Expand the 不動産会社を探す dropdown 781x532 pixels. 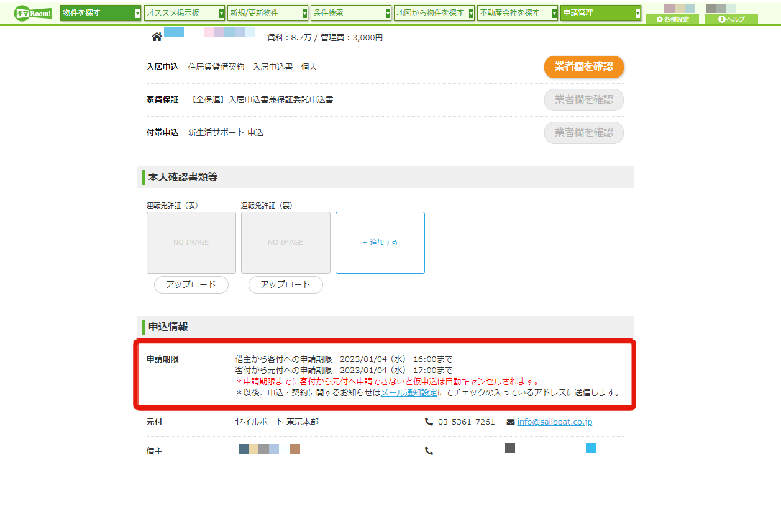(x=518, y=13)
